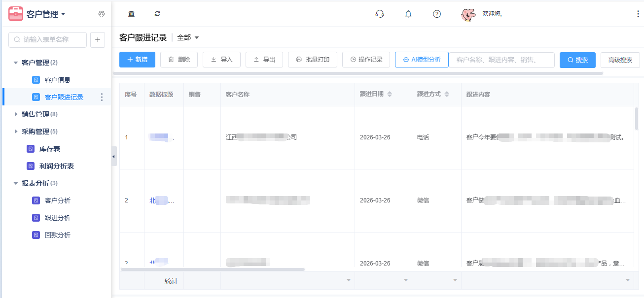Click the 新增 button to add a record
The width and height of the screenshot is (644, 298).
(x=137, y=60)
